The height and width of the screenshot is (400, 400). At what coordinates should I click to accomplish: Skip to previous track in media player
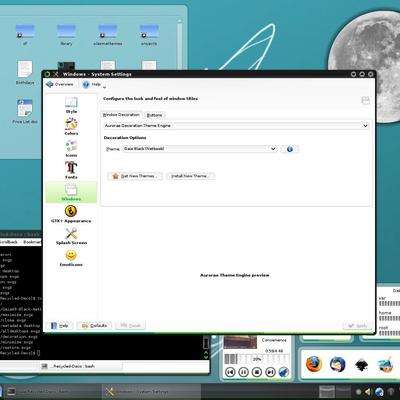click(x=230, y=372)
